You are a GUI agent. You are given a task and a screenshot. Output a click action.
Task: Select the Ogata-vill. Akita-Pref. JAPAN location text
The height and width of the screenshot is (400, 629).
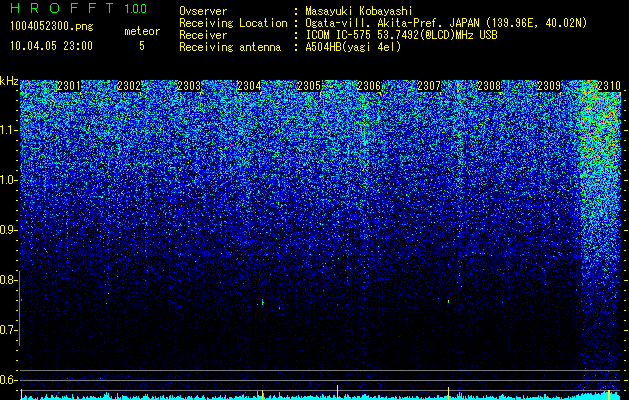[x=446, y=23]
